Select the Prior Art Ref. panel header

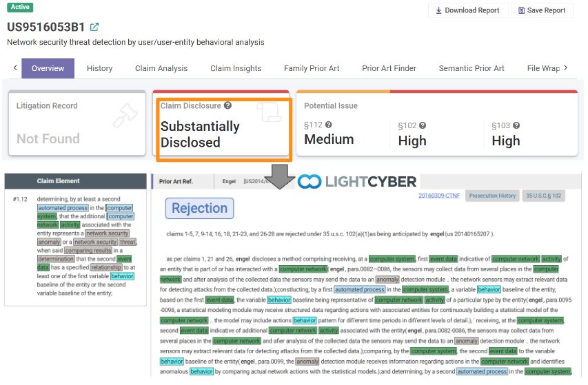(175, 182)
